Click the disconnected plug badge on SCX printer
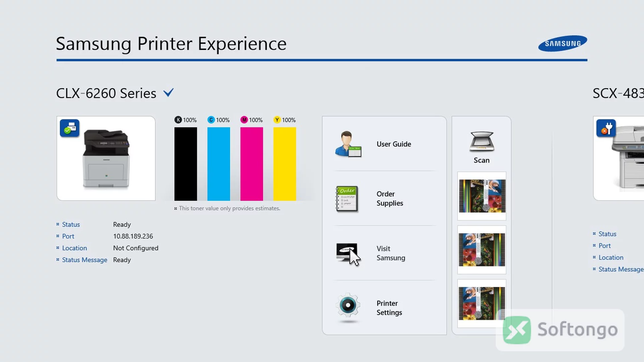Image resolution: width=644 pixels, height=362 pixels. [606, 128]
